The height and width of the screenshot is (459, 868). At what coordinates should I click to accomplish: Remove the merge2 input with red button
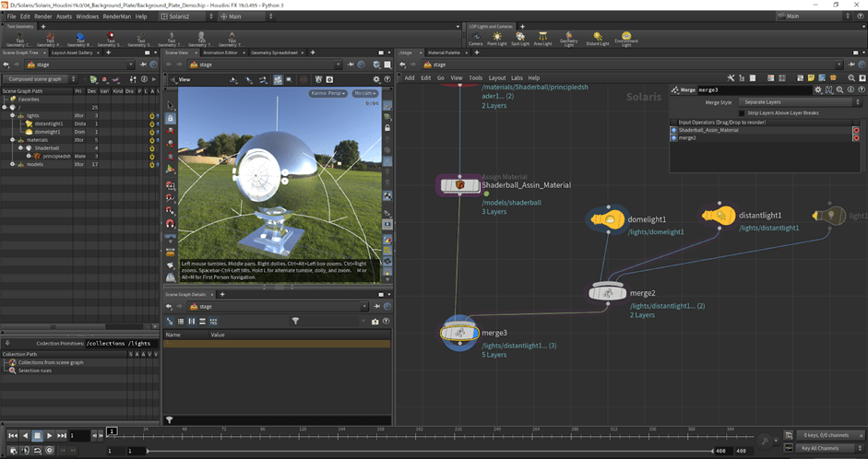[x=856, y=138]
